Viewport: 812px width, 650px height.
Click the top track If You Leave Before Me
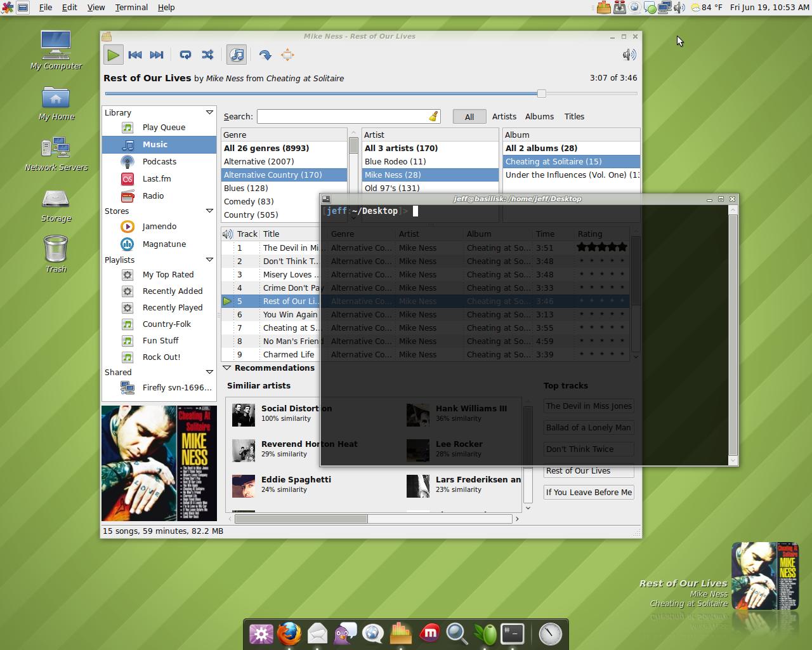click(589, 492)
